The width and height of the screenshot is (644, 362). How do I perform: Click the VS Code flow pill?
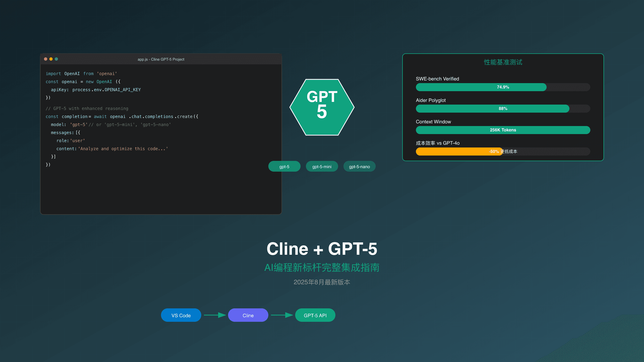point(181,315)
